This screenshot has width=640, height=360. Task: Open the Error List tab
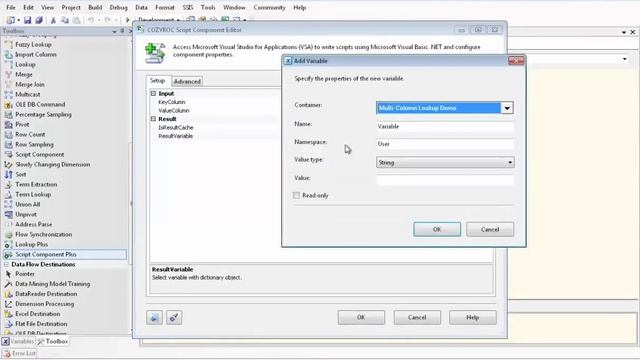[19, 353]
